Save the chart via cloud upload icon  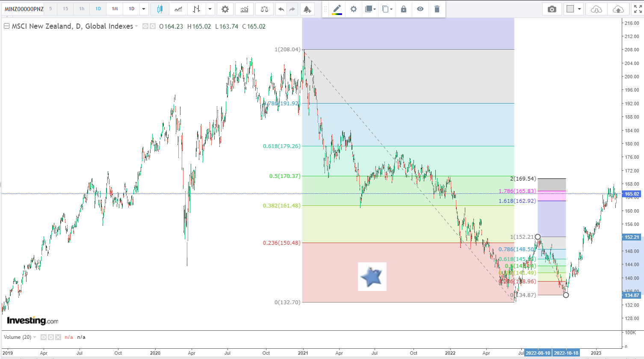pyautogui.click(x=618, y=9)
